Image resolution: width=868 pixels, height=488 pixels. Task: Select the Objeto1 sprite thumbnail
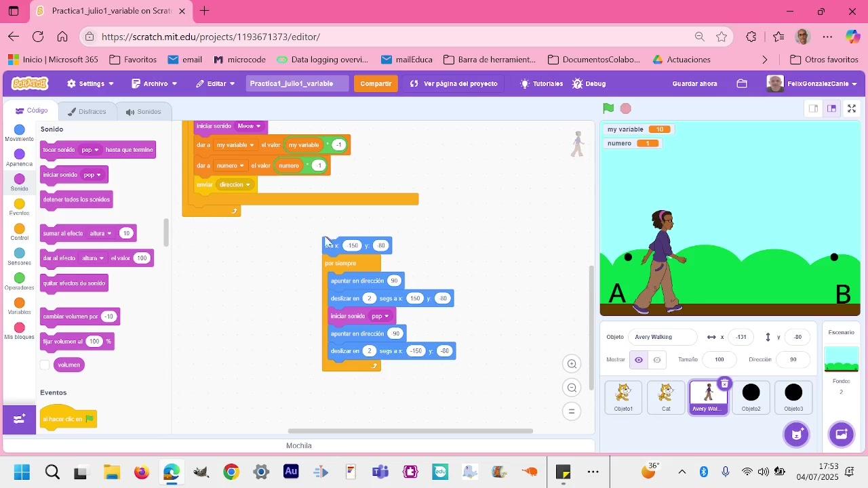point(623,397)
